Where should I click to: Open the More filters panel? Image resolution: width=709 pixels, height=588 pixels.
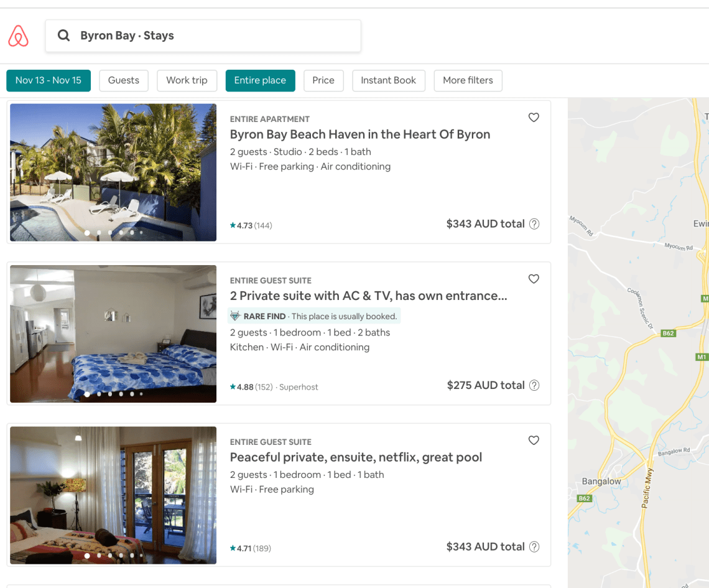tap(468, 80)
